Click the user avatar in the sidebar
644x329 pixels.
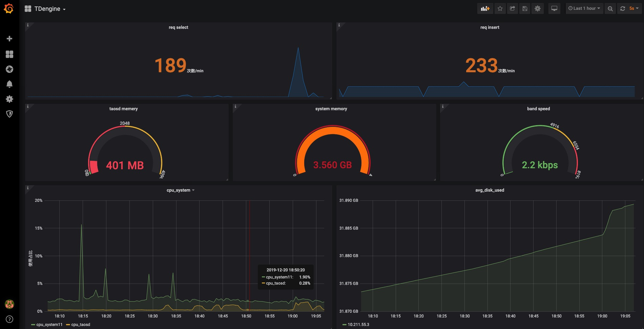[x=9, y=304]
